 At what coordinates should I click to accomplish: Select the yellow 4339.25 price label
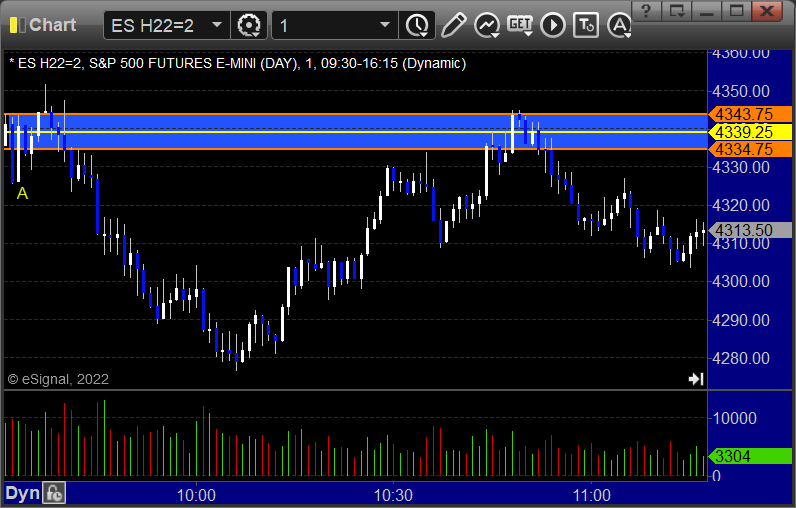tap(750, 132)
